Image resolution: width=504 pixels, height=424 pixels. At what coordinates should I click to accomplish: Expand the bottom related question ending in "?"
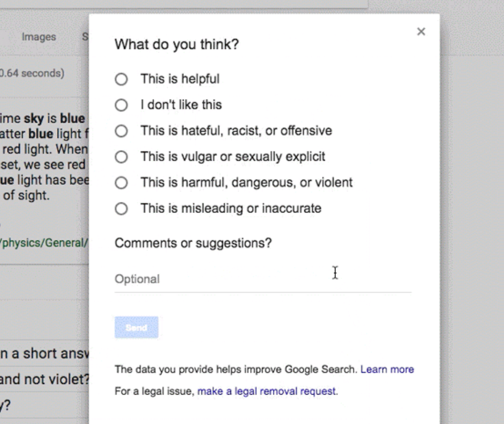(x=6, y=405)
